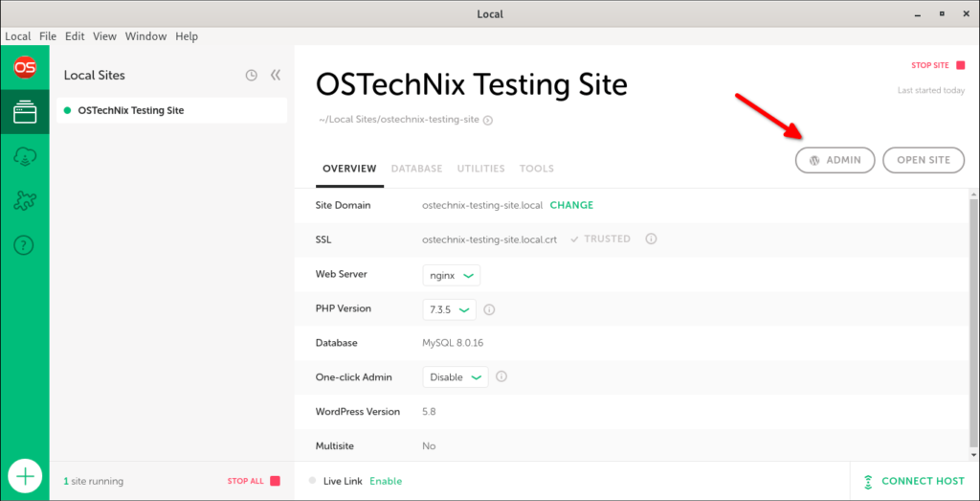Open the Connect cloud icon in sidebar
This screenshot has height=501, width=980.
pos(25,157)
